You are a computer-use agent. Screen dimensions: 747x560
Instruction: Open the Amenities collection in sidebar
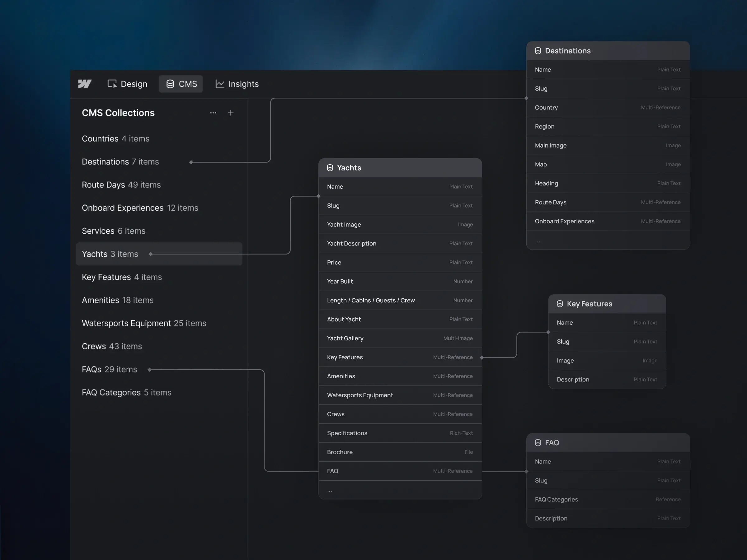pyautogui.click(x=118, y=300)
